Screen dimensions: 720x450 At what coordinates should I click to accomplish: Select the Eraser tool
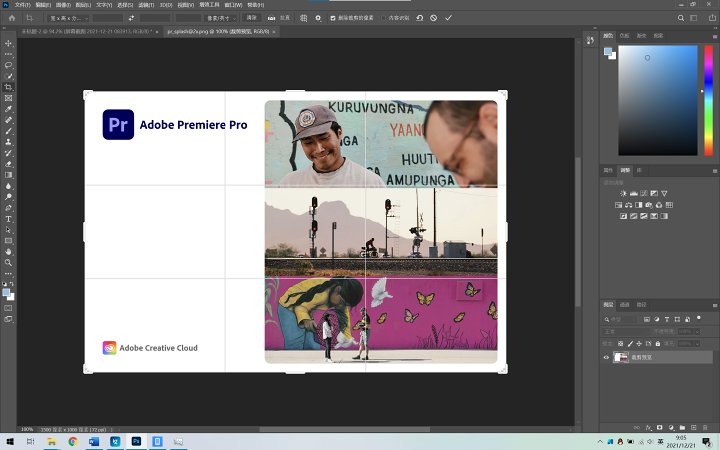[x=8, y=164]
